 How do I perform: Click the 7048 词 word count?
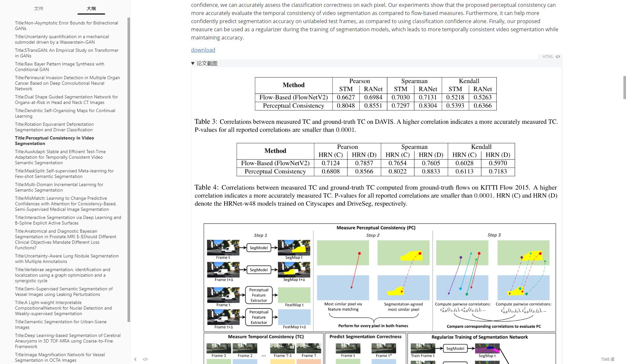point(607,359)
